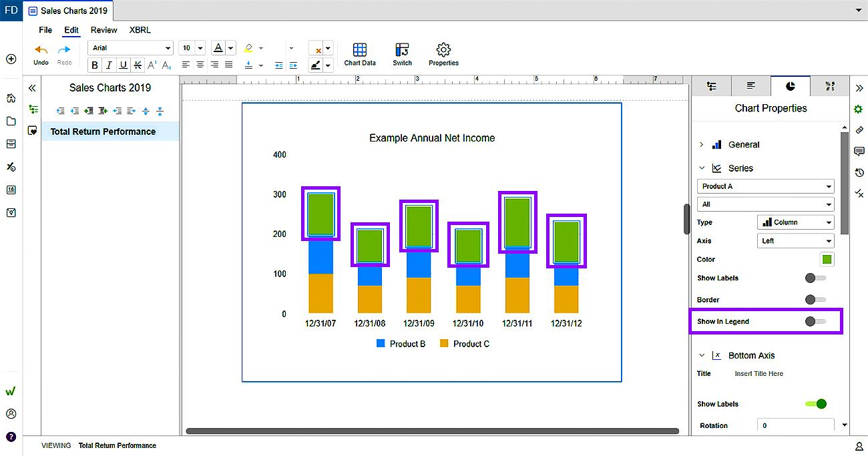Viewport: 868px width, 456px height.
Task: Open the home icon in left sidebar
Action: coord(11,98)
